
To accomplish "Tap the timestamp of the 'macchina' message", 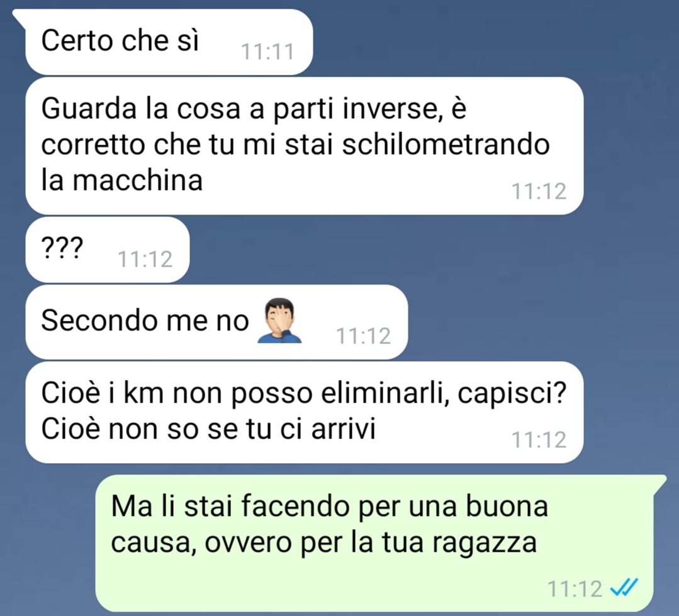I will click(x=539, y=191).
